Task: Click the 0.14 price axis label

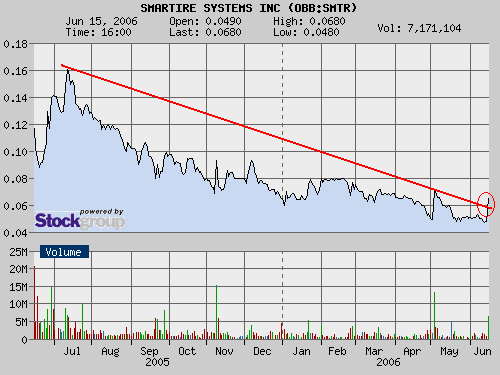Action: click(16, 98)
